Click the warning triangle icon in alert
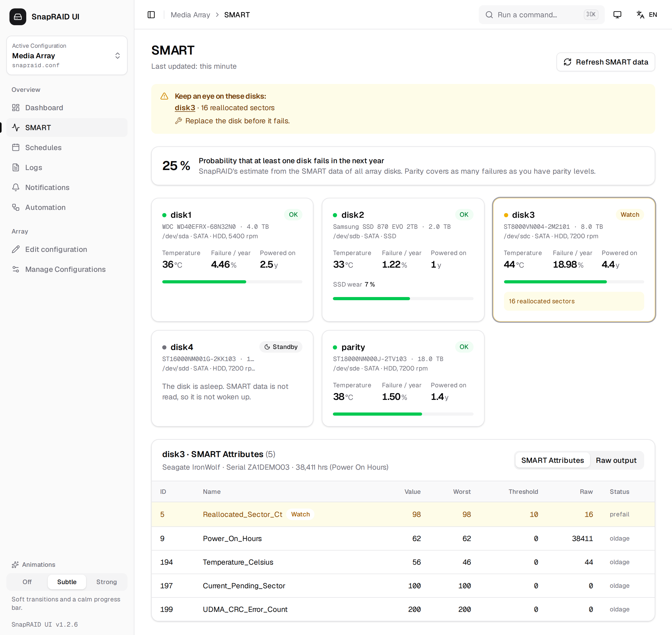This screenshot has height=635, width=672. point(164,96)
